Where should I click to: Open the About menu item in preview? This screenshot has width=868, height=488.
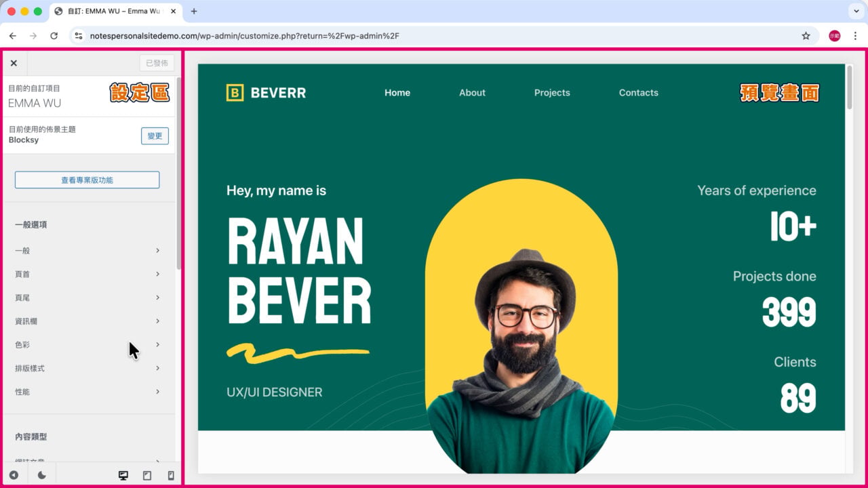(x=472, y=93)
